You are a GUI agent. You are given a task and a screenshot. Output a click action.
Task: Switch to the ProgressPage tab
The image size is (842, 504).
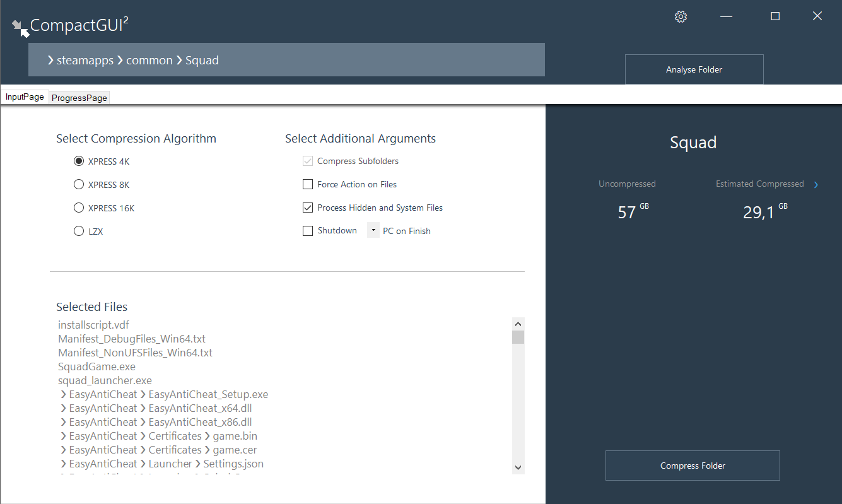pos(79,98)
